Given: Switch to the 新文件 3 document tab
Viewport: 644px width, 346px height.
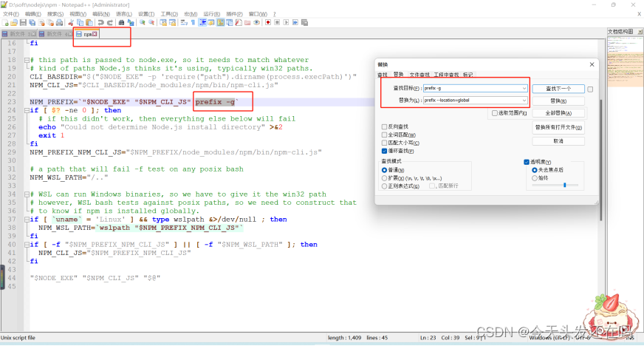Looking at the screenshot, I should click(x=19, y=34).
